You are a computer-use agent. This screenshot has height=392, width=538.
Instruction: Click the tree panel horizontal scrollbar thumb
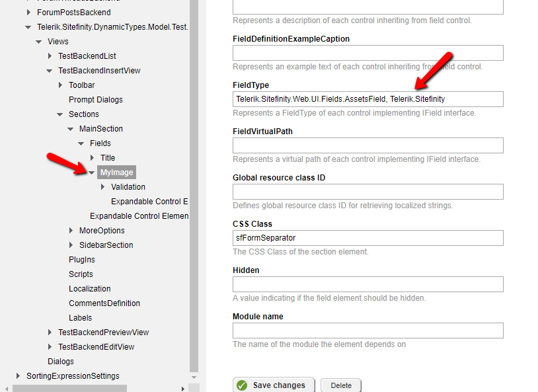(x=69, y=389)
